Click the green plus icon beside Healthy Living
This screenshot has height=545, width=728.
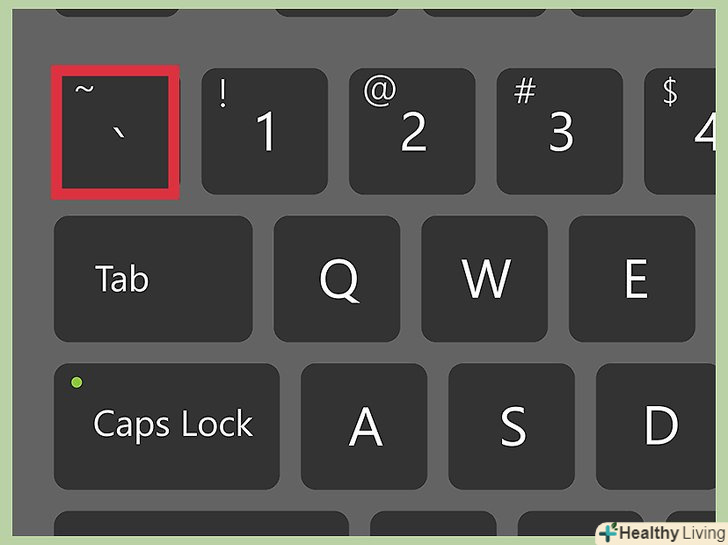(x=608, y=532)
